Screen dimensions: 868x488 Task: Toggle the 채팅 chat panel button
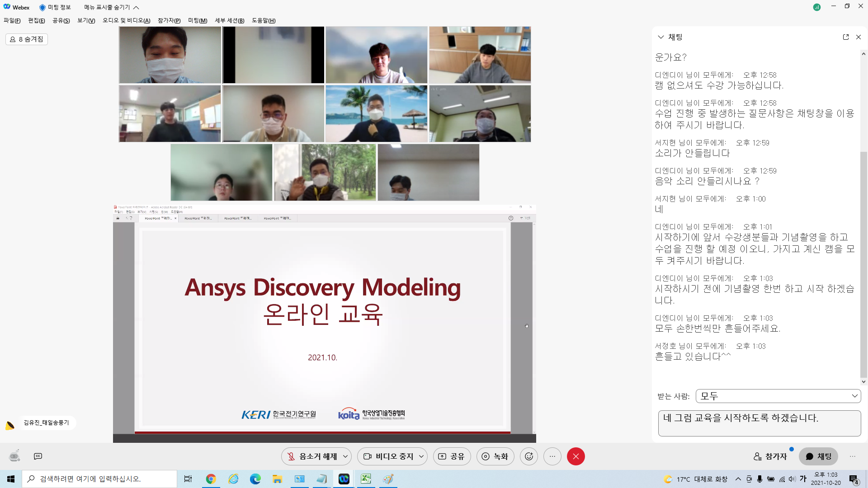tap(819, 456)
